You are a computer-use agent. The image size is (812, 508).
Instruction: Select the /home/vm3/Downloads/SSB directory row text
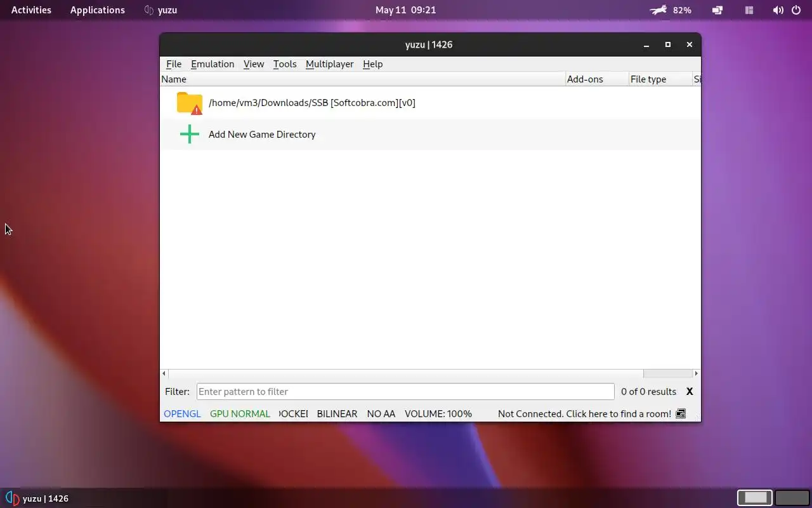[x=311, y=103]
